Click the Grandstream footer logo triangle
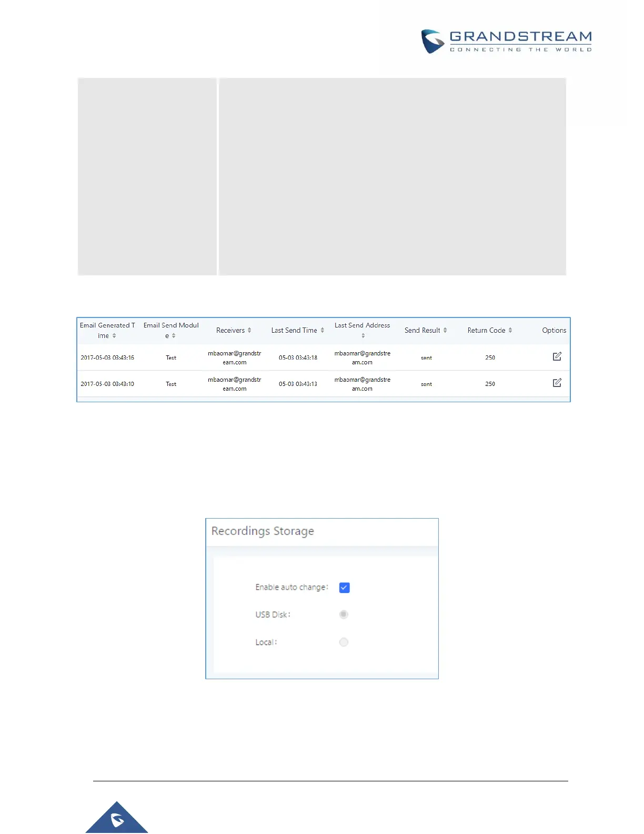644x834 pixels. point(117,817)
